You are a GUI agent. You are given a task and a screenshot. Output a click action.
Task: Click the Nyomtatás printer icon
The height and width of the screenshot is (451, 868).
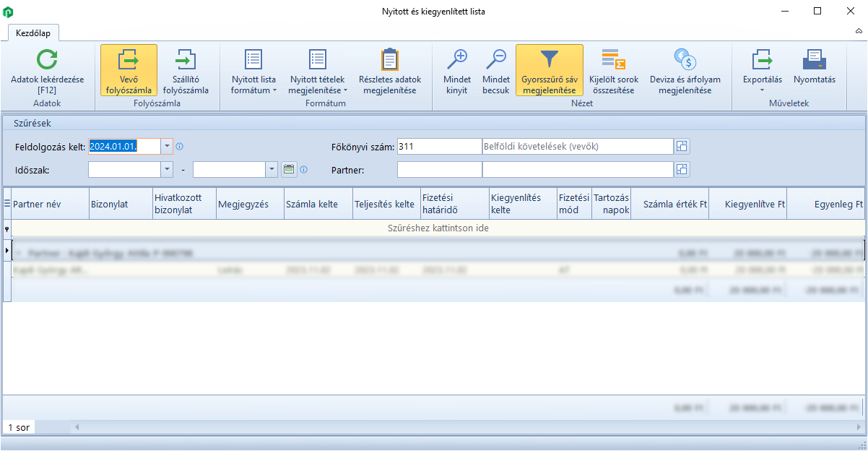814,60
